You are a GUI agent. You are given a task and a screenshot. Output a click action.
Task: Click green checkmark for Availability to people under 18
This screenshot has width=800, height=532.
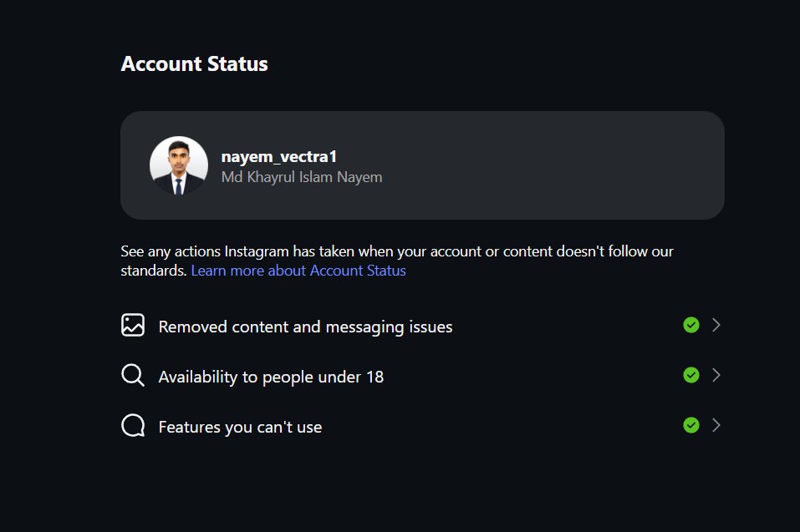[690, 375]
